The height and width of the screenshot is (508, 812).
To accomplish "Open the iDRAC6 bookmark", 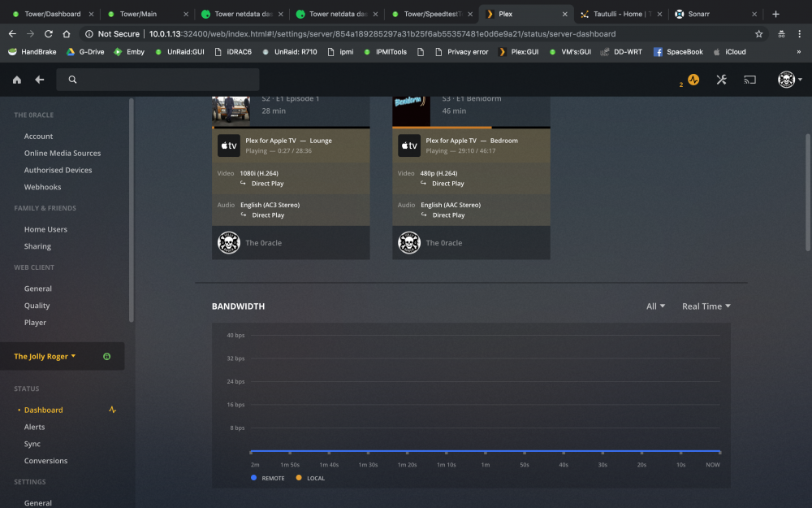I will click(233, 52).
